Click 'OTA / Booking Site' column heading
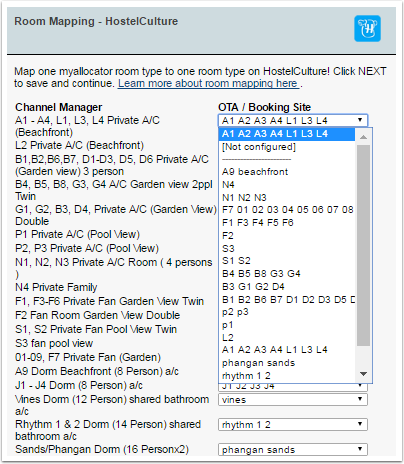Screen dimensions: 404x464 pyautogui.click(x=264, y=107)
